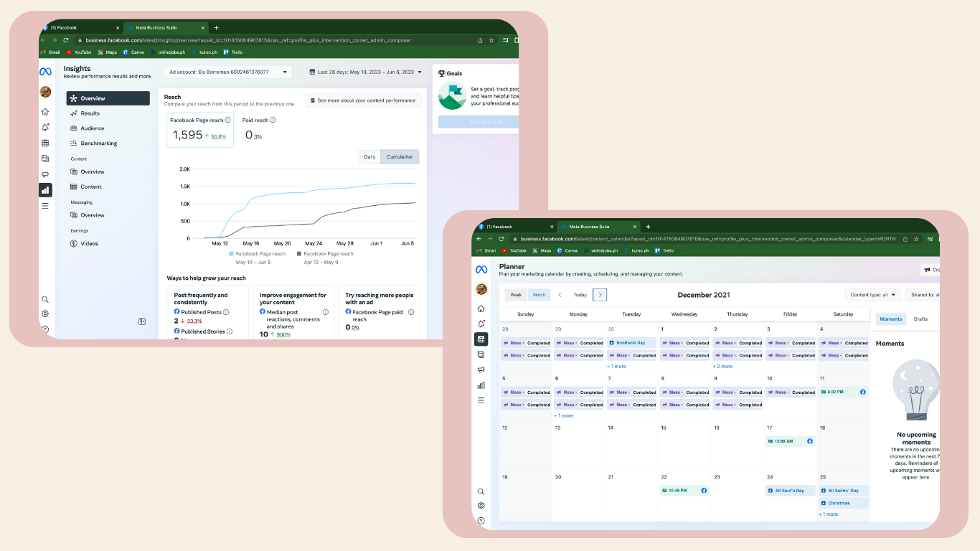Open Notifications bell in the Planner window sidebar

(x=481, y=324)
